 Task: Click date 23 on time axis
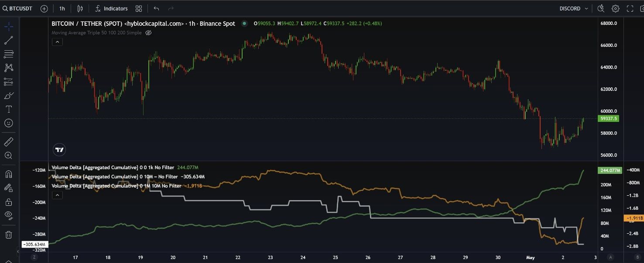click(271, 257)
